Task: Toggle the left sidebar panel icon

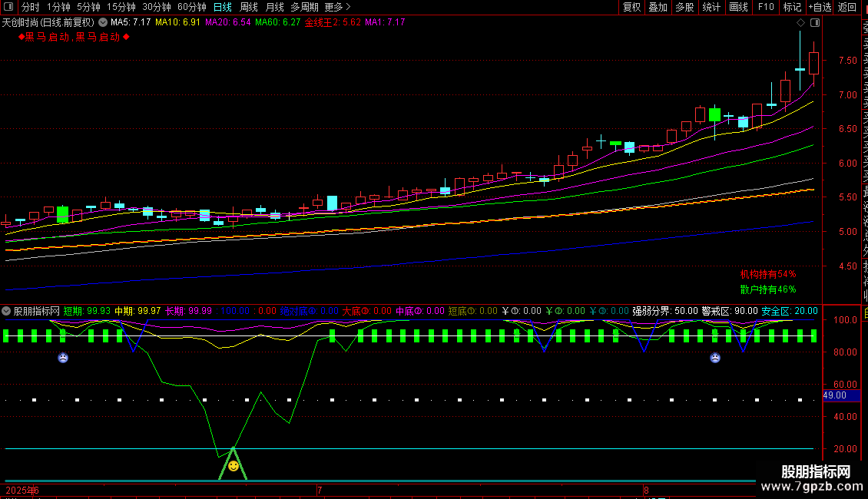Action: (8, 7)
